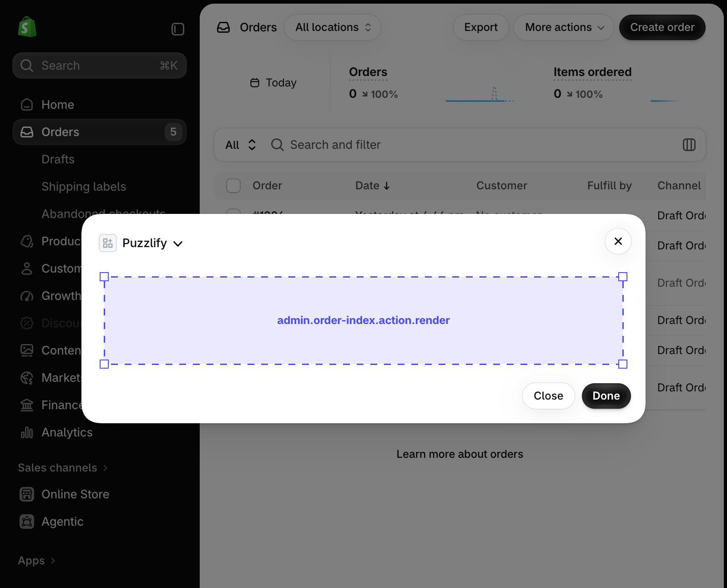The image size is (727, 588).
Task: Collapse the sidebar panel icon
Action: [177, 29]
